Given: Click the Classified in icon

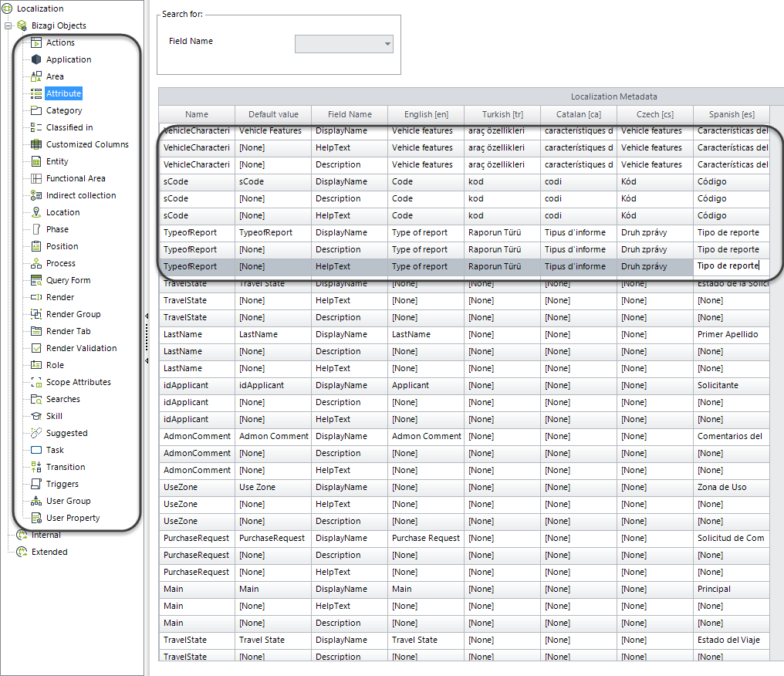Looking at the screenshot, I should (36, 127).
